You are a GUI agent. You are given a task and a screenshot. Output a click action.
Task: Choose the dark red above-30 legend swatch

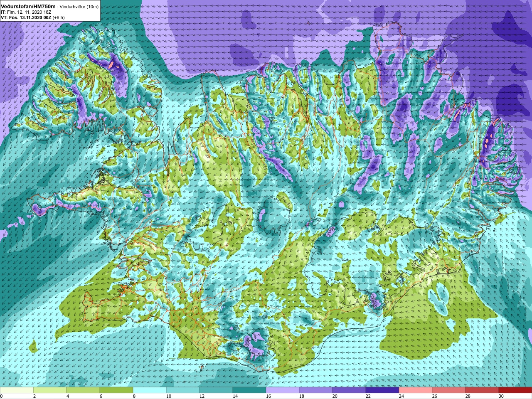tap(515, 390)
